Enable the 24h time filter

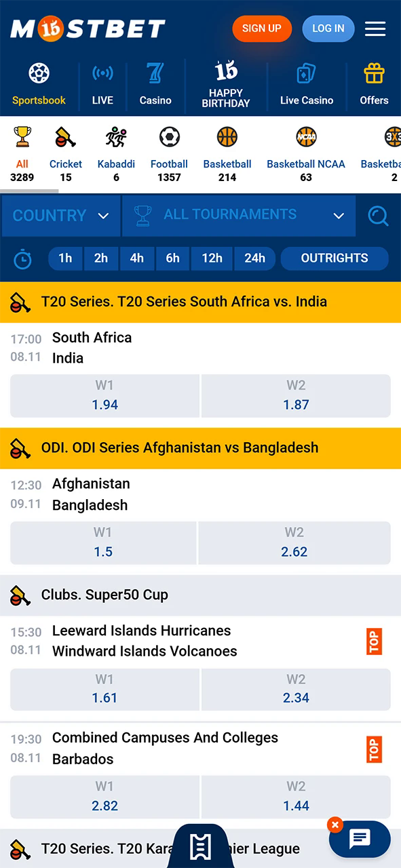click(254, 258)
